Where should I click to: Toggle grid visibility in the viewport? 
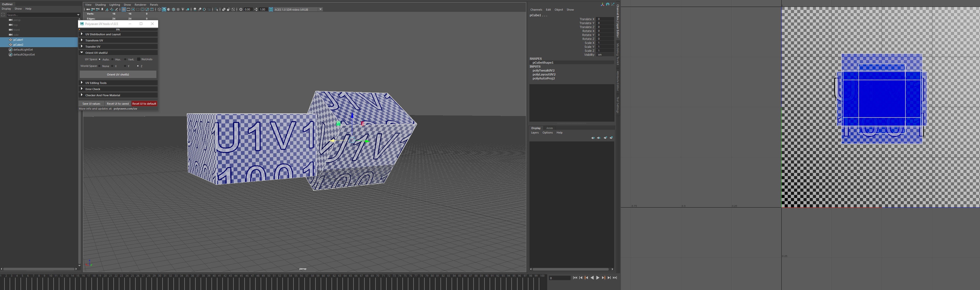(124, 9)
